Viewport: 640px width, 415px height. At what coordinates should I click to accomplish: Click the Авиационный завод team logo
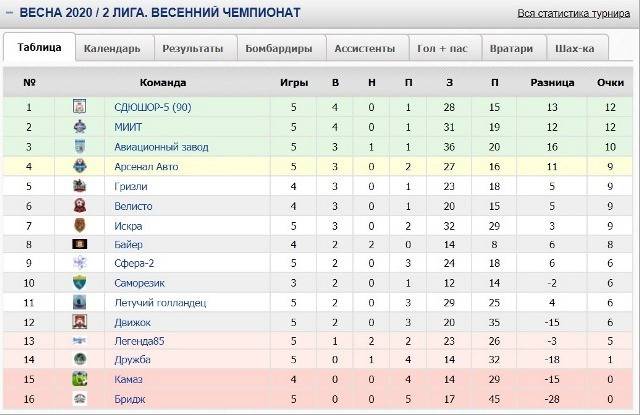(x=79, y=147)
